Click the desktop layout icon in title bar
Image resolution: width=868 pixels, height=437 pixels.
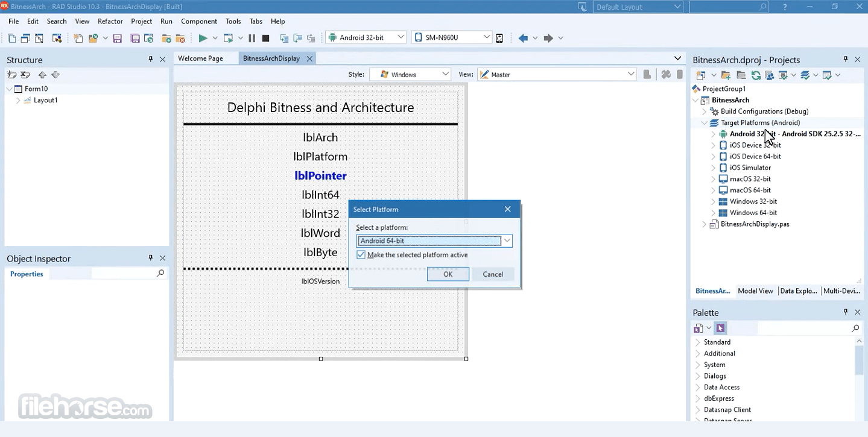[x=582, y=7]
